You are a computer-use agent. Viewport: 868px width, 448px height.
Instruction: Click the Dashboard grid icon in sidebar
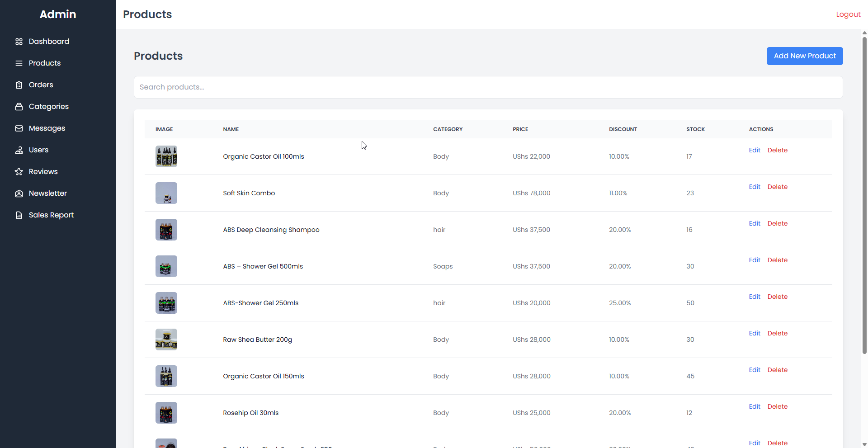click(x=19, y=42)
